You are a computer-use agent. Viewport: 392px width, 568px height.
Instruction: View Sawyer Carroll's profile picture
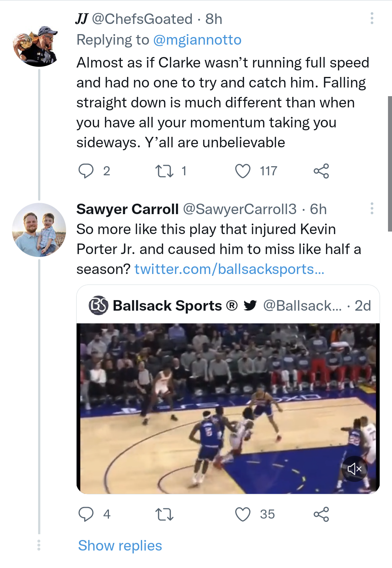[39, 230]
